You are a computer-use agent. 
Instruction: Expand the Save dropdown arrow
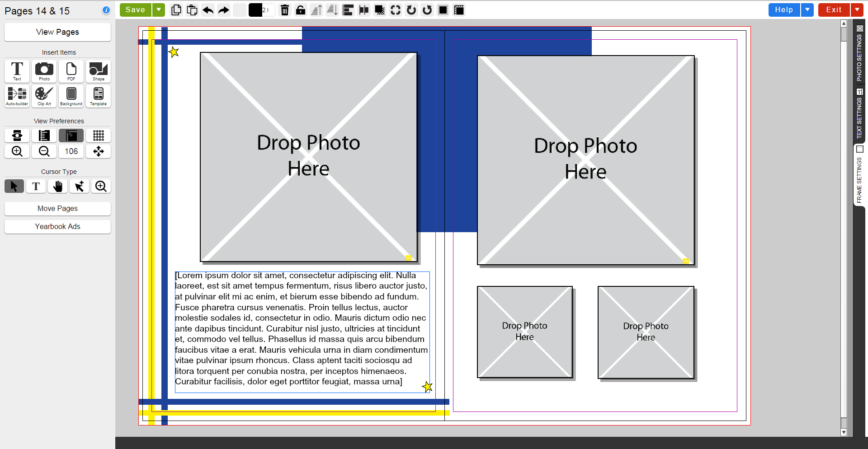point(159,9)
